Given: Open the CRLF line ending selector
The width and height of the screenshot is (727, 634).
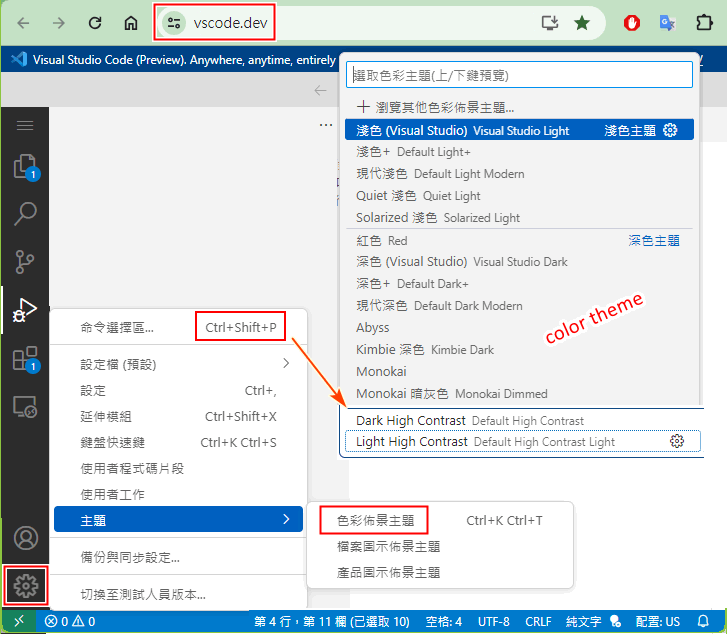Looking at the screenshot, I should pos(538,621).
